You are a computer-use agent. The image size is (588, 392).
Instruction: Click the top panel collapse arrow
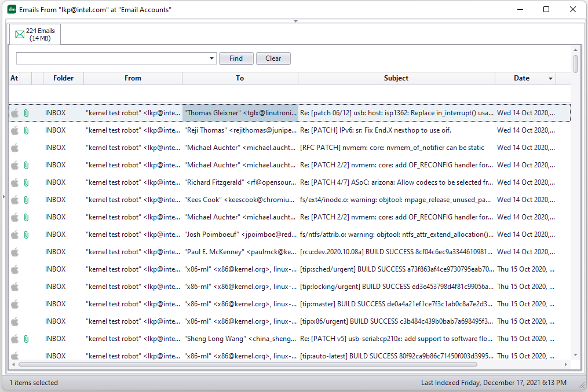point(295,21)
